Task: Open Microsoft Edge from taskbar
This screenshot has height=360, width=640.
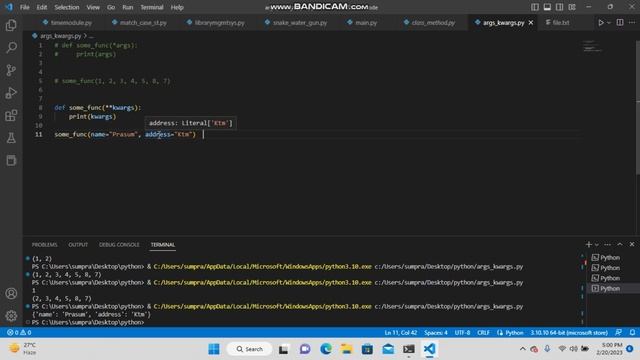Action: tap(326, 349)
